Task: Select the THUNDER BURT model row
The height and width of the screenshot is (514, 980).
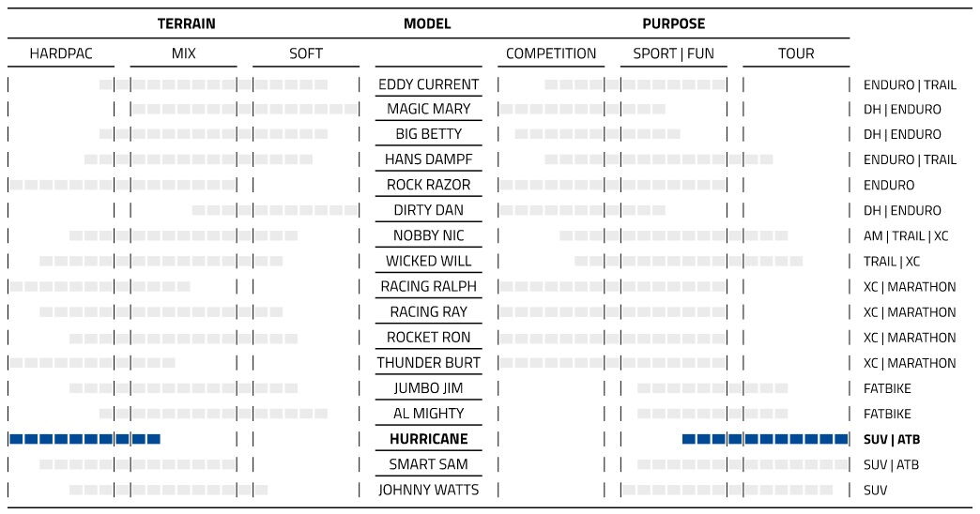Action: coord(428,363)
